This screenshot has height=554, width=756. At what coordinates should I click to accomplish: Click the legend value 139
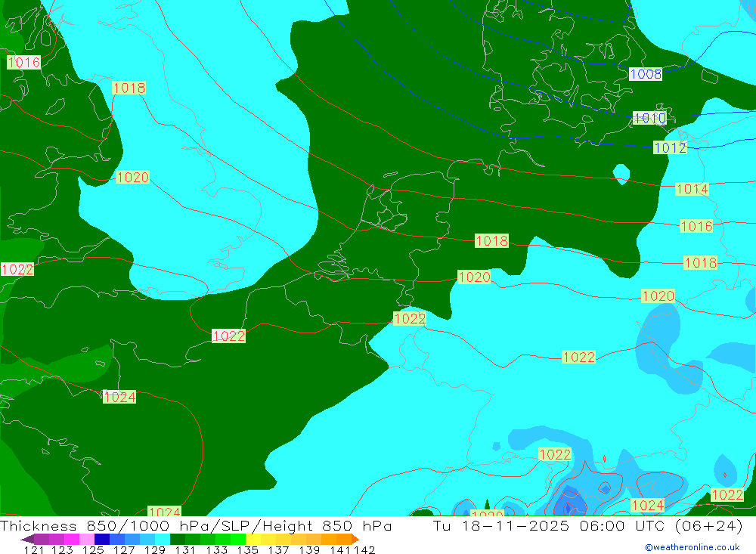tap(309, 550)
